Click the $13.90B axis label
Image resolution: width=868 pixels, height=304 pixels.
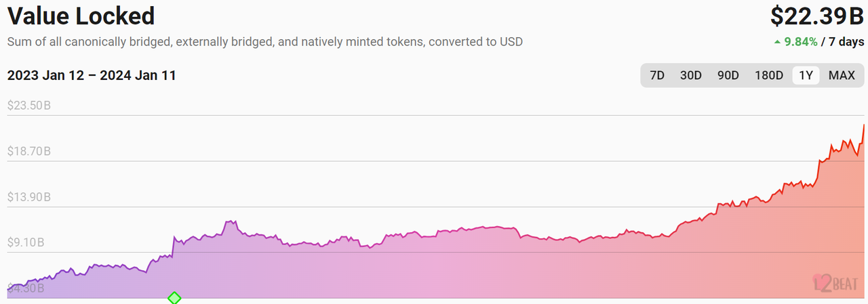(29, 197)
